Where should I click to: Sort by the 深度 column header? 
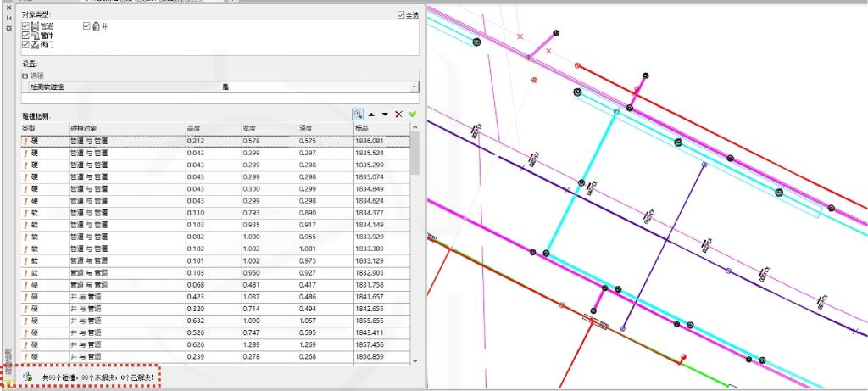click(x=325, y=128)
